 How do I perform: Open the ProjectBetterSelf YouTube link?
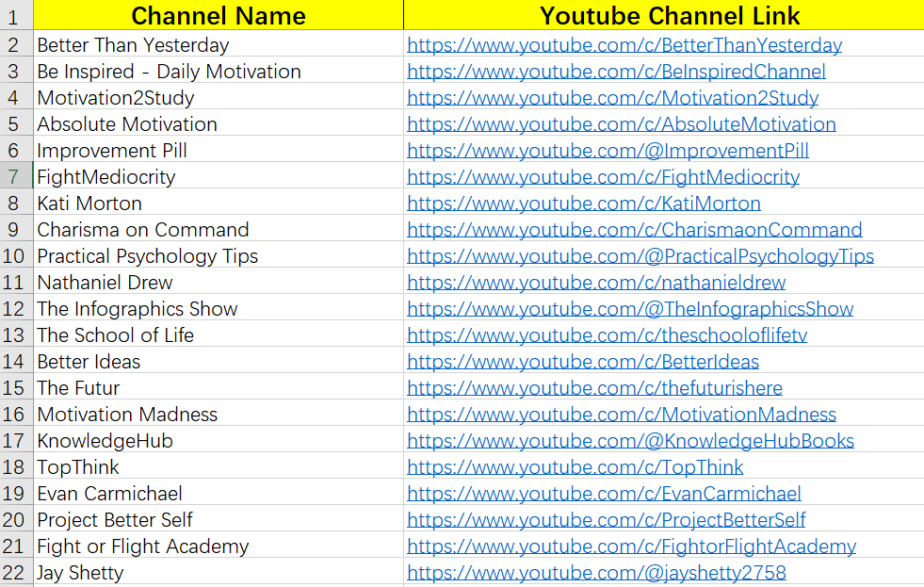[x=606, y=520]
